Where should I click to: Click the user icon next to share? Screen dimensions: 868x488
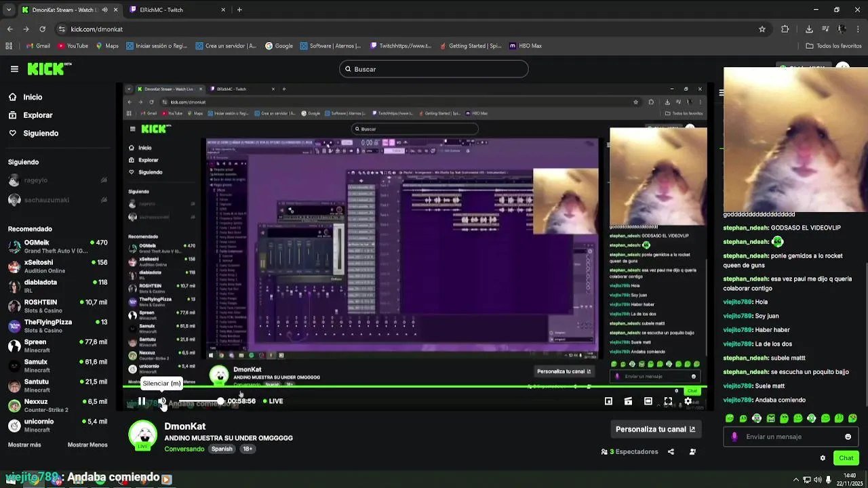(x=692, y=451)
